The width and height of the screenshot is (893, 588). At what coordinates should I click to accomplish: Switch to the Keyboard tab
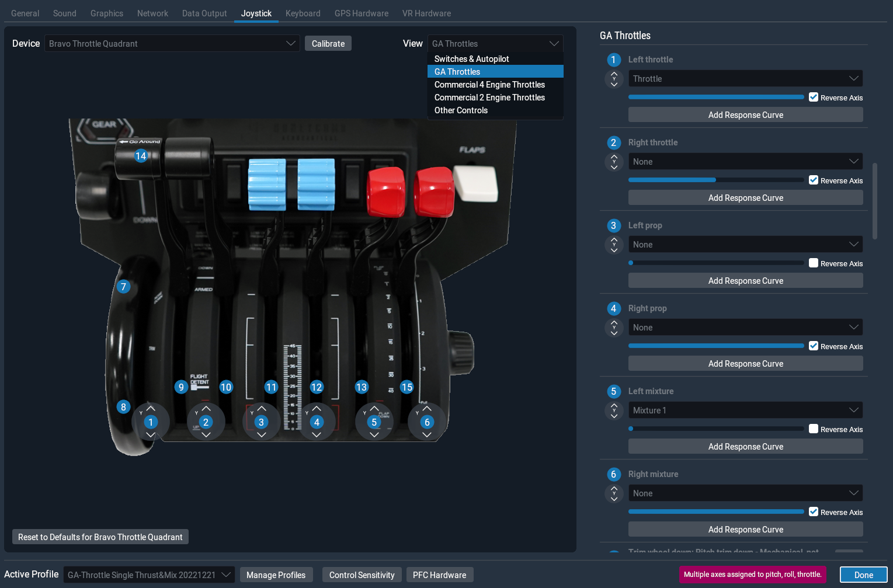pyautogui.click(x=303, y=13)
